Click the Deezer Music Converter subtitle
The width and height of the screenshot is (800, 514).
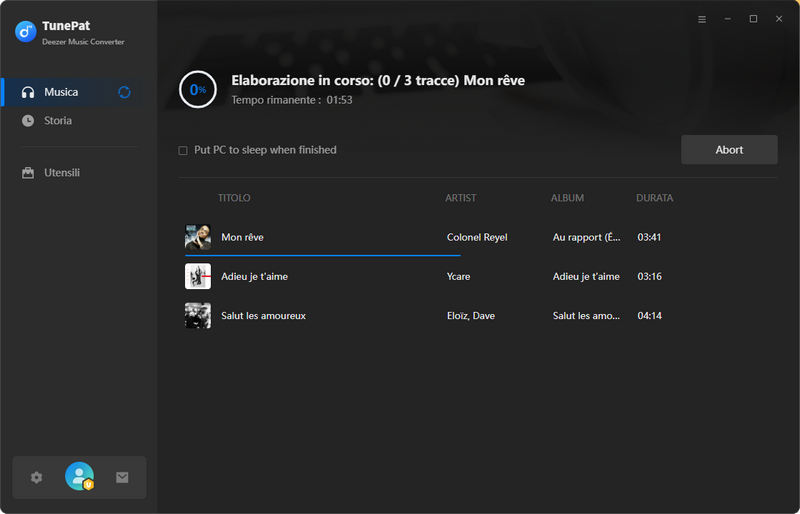[x=83, y=42]
